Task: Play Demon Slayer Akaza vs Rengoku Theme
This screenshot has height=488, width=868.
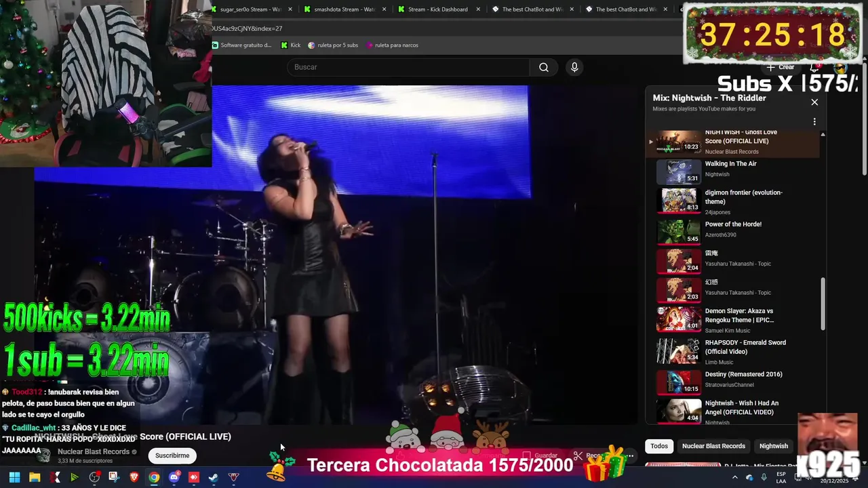Action: (x=732, y=319)
